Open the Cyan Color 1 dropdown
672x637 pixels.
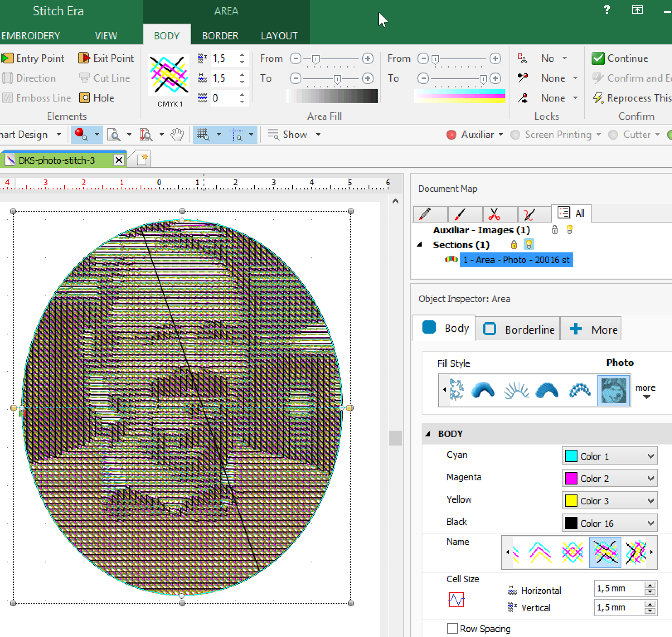click(609, 456)
